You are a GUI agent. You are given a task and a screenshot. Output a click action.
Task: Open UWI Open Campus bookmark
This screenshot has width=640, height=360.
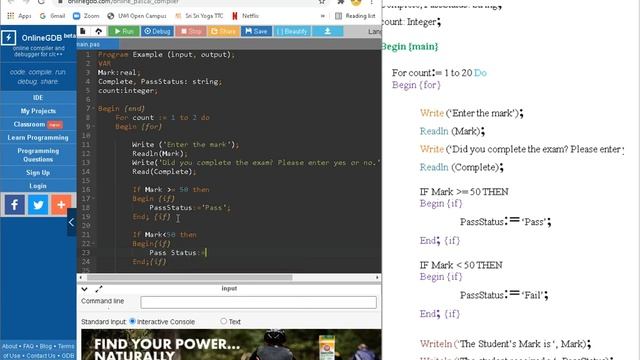coord(137,16)
